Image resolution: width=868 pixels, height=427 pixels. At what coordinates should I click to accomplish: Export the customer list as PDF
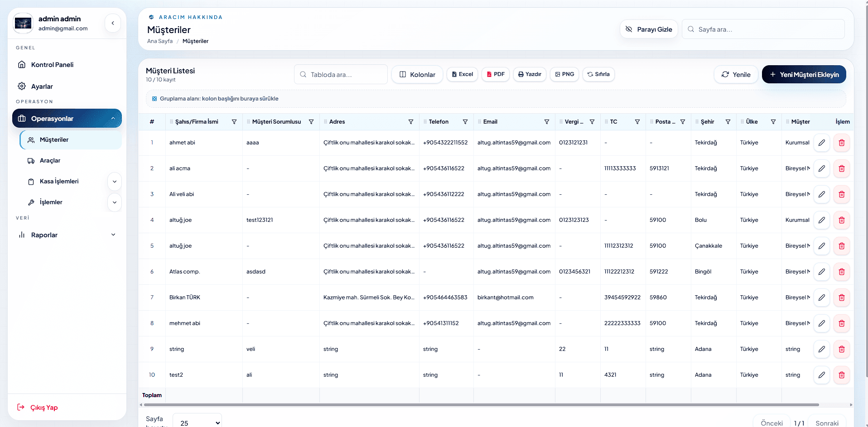[x=496, y=74]
